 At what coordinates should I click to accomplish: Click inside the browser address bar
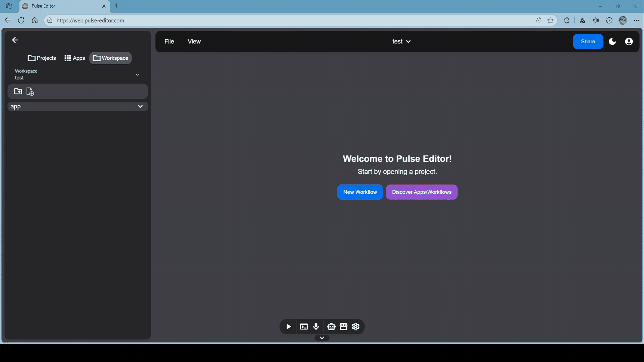click(x=201, y=20)
